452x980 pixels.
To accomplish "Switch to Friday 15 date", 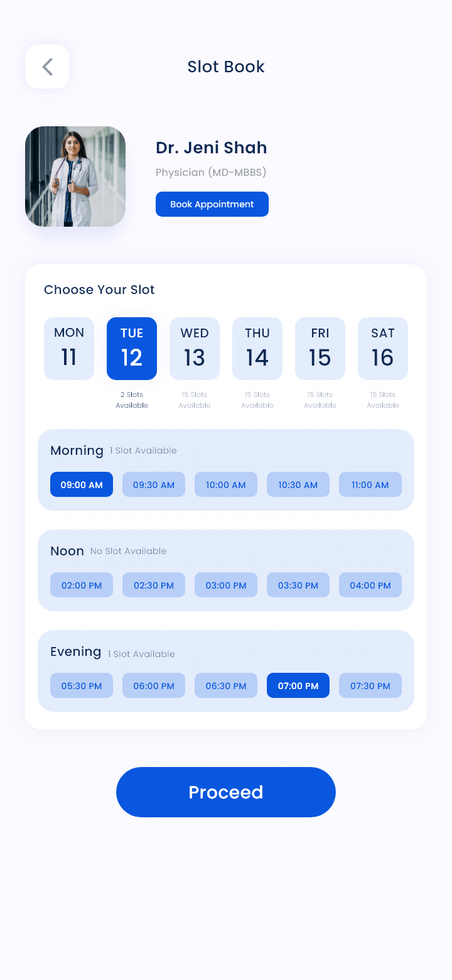I will (320, 349).
